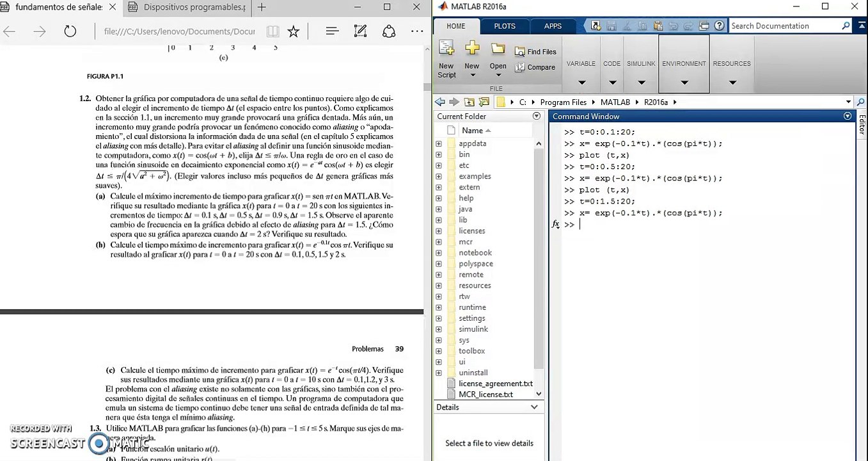868x461 pixels.
Task: Expand the CODE section dropdown
Action: pyautogui.click(x=612, y=82)
